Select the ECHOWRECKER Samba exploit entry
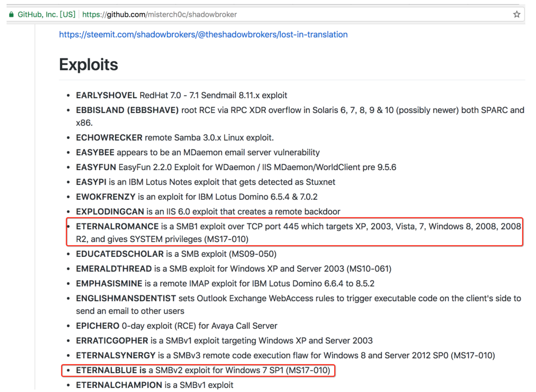 pyautogui.click(x=175, y=138)
